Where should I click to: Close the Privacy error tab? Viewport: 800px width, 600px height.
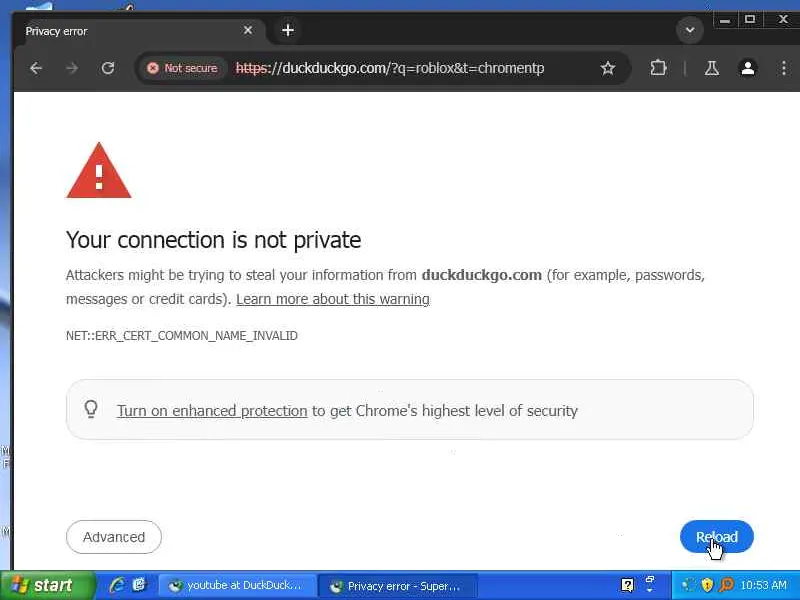[x=248, y=30]
